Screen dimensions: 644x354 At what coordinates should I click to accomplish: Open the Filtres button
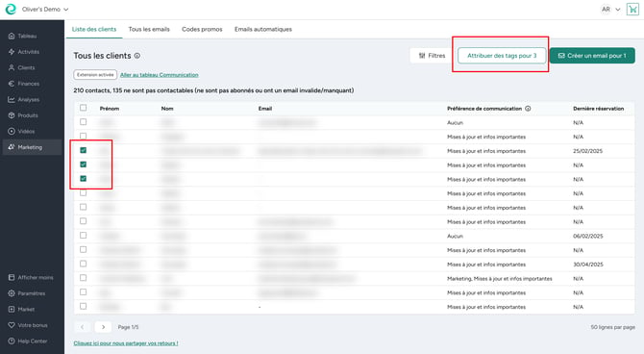[x=432, y=56]
